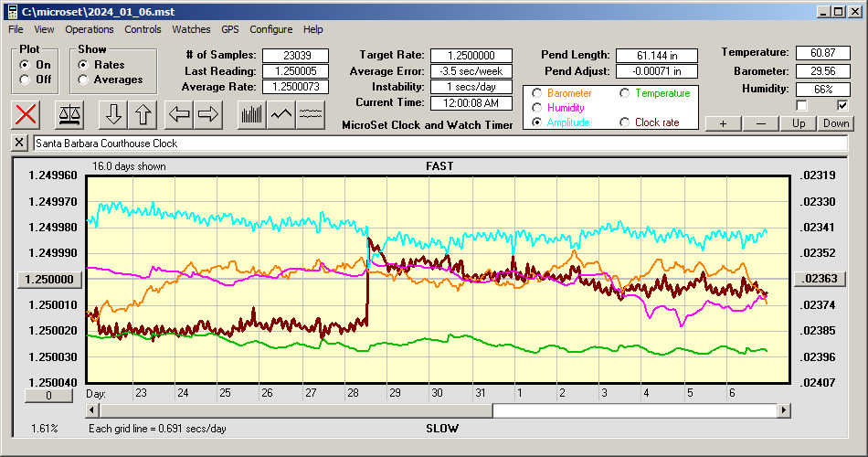
Task: Open the Help menu
Action: (312, 29)
